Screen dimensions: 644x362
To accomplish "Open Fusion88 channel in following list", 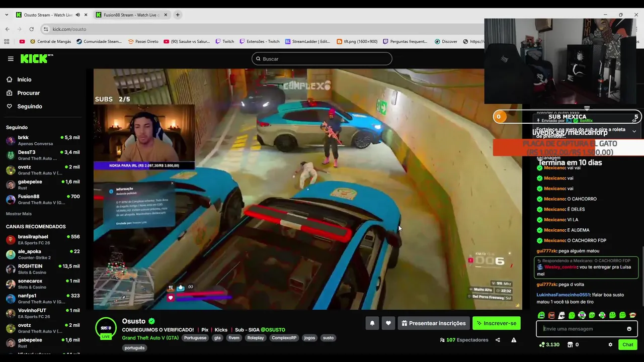I will point(43,200).
